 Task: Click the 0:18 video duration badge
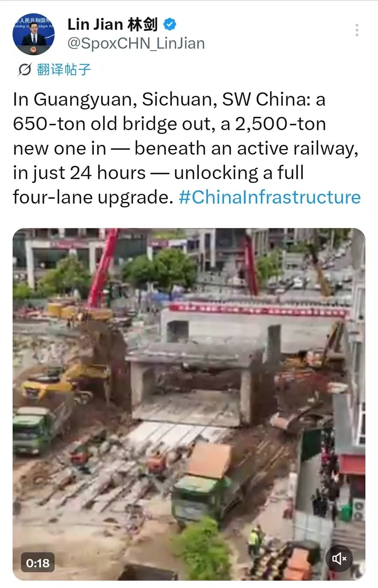[x=38, y=563]
